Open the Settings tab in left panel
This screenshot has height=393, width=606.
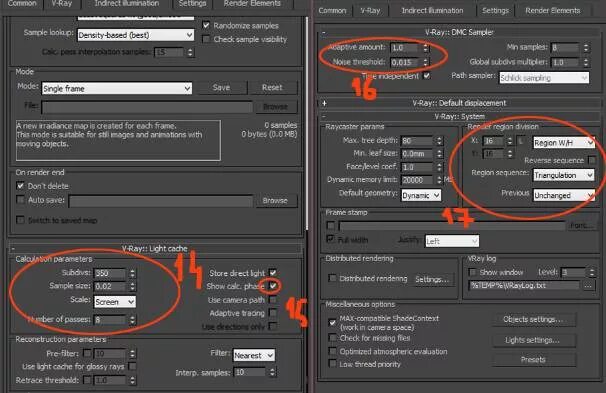(192, 3)
